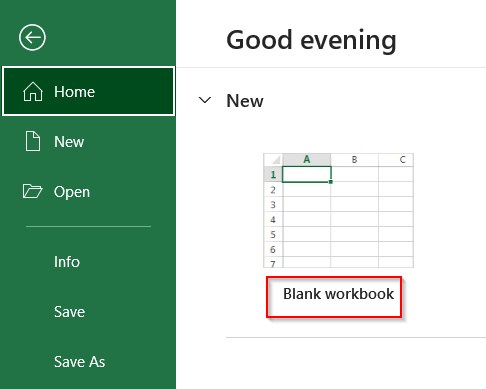Choose Save in the sidebar
Image resolution: width=486 pixels, height=389 pixels.
click(x=69, y=312)
